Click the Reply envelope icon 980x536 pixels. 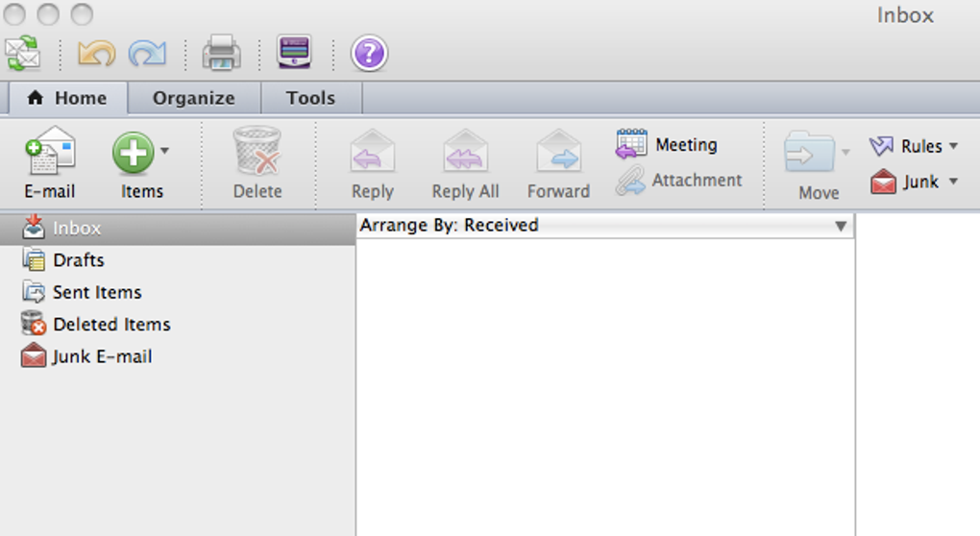coord(373,151)
